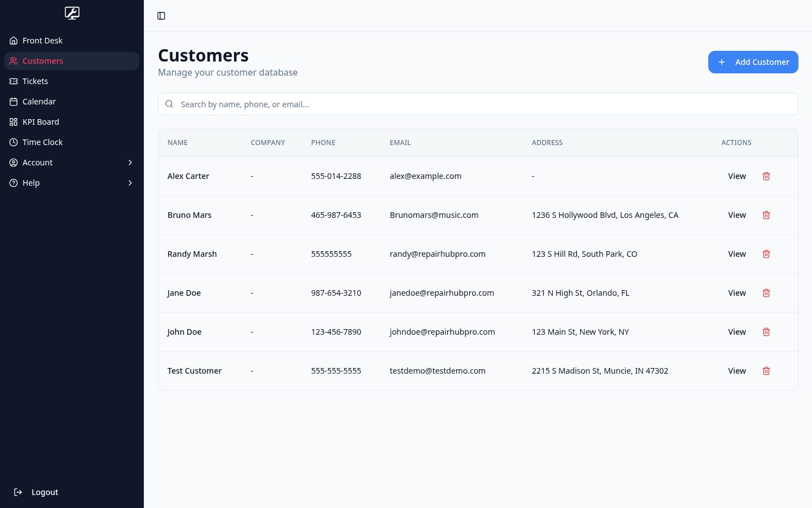Go to the Tickets page
This screenshot has height=508, width=812.
[72, 81]
